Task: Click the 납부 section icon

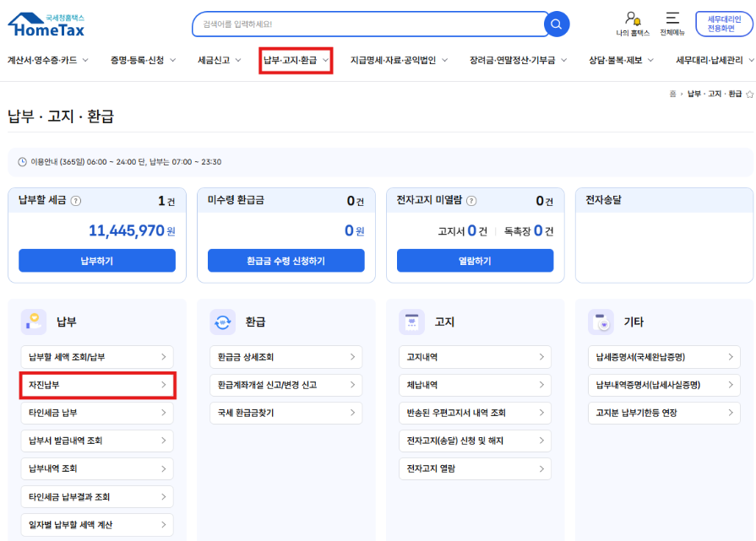Action: (33, 322)
